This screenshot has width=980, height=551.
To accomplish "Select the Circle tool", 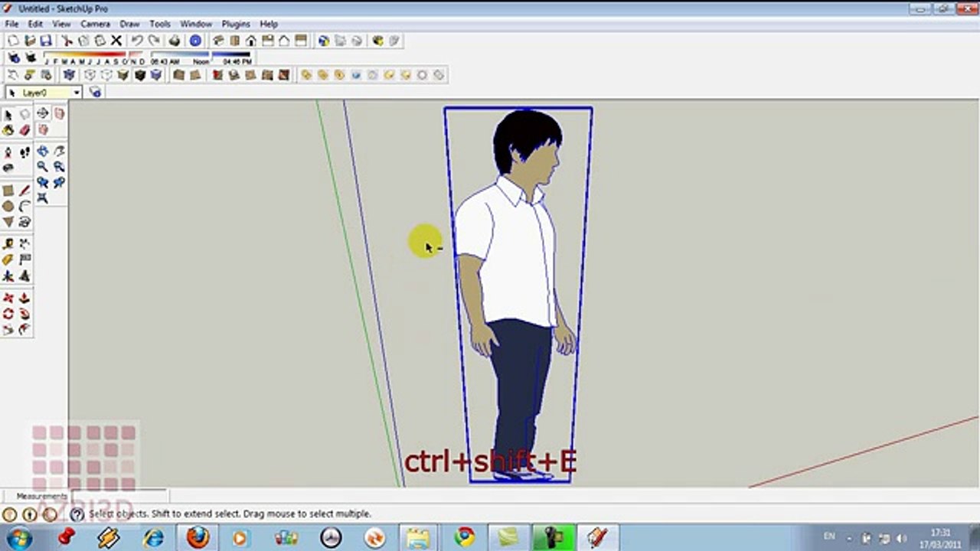I will pyautogui.click(x=8, y=206).
